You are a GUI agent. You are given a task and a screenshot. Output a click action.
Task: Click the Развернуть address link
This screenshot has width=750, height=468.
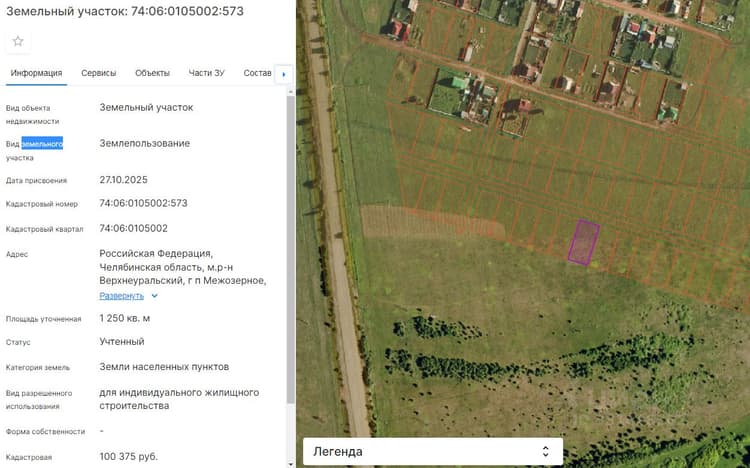click(121, 296)
